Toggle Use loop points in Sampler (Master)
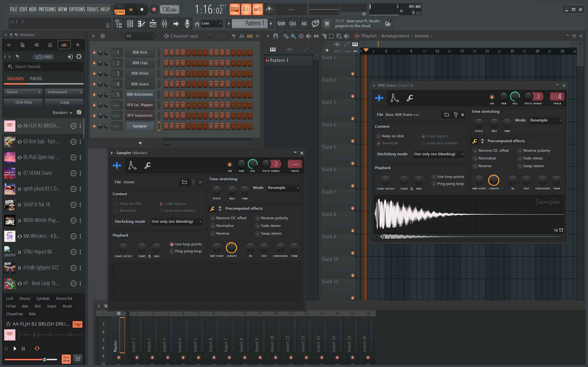The width and height of the screenshot is (588, 367). point(172,244)
